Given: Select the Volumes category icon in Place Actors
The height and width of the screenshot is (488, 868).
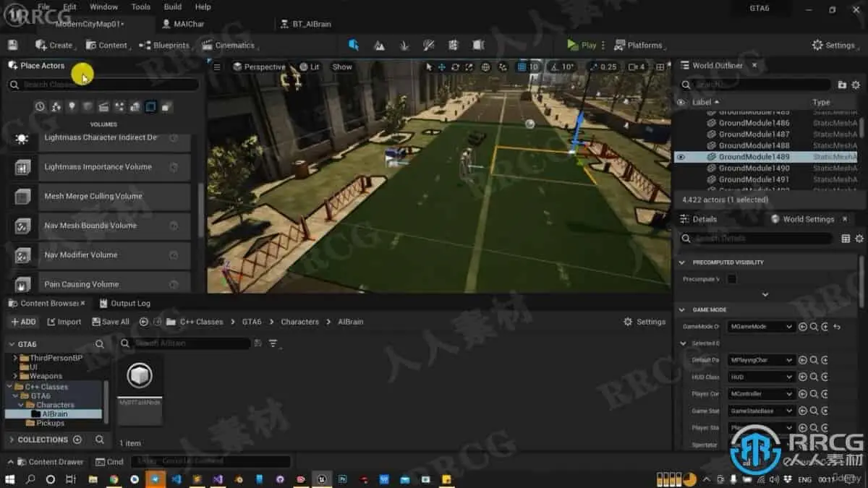Looking at the screenshot, I should [150, 107].
